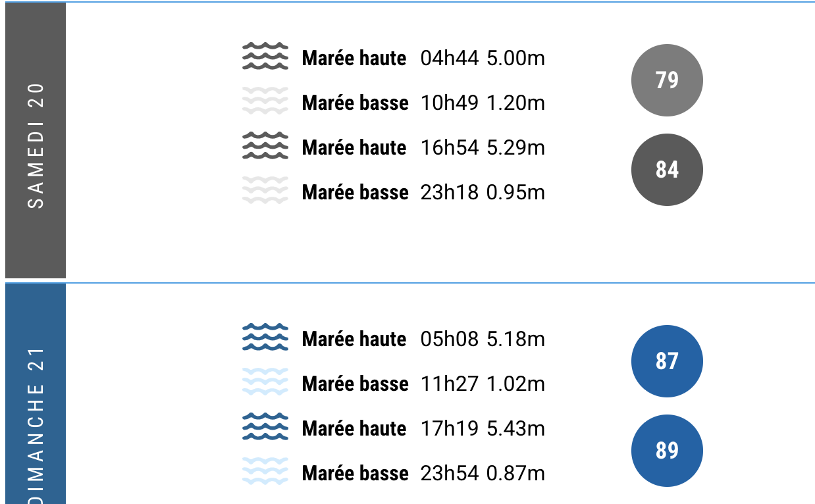Click Saturday's 23h18 low tide wave icon
The width and height of the screenshot is (815, 504).
click(265, 191)
